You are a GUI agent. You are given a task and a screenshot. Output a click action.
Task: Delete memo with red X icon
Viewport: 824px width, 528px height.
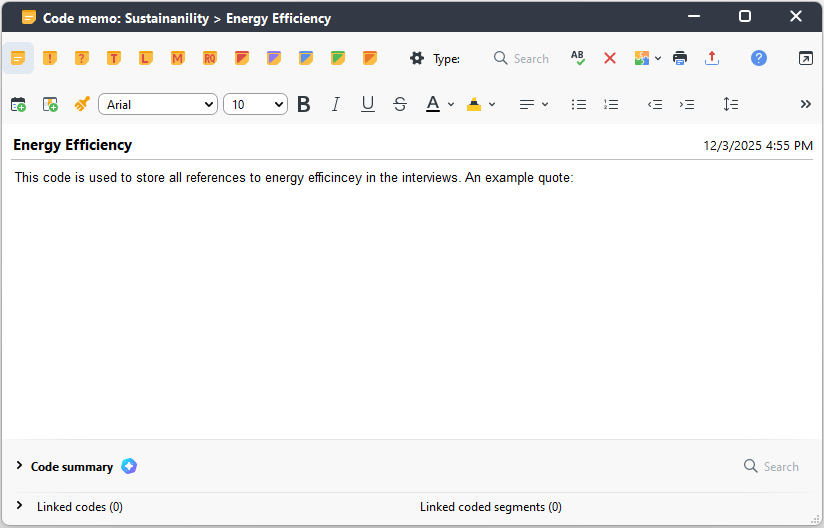coord(610,58)
